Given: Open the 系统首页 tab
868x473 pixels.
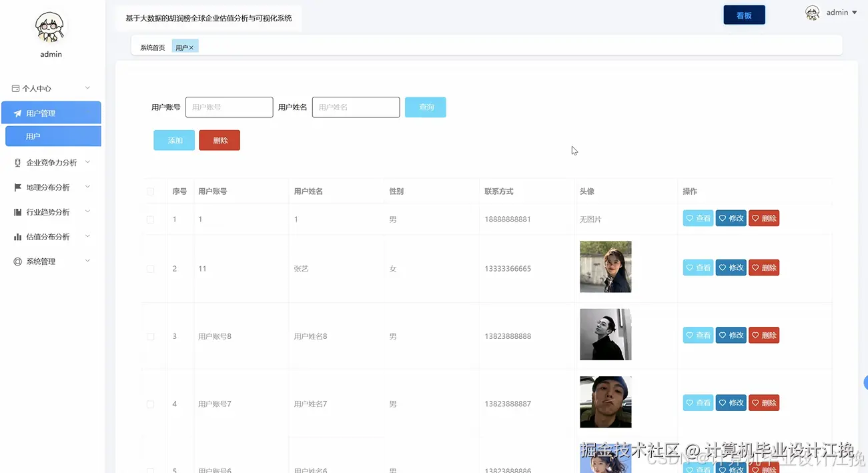Looking at the screenshot, I should pyautogui.click(x=153, y=48).
